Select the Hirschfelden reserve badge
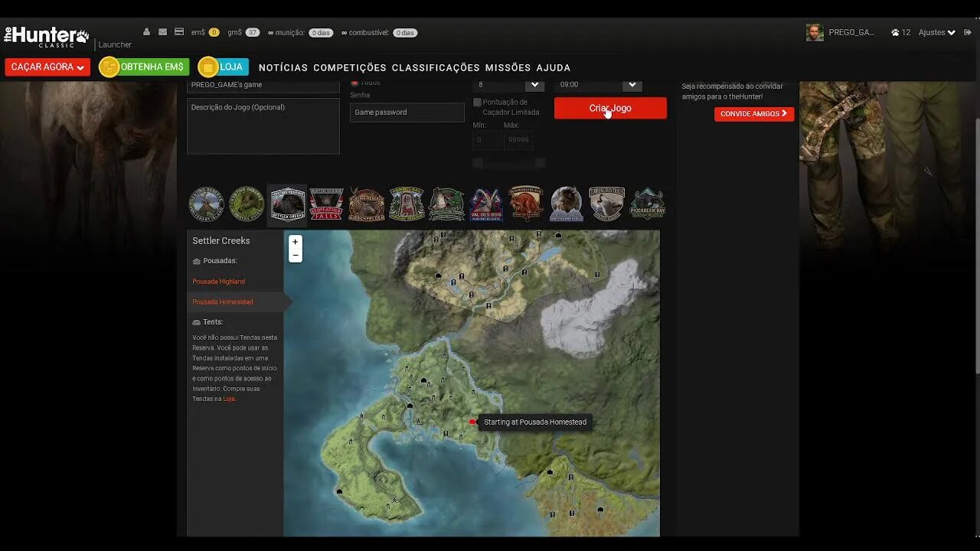The width and height of the screenshot is (980, 551). click(x=367, y=204)
